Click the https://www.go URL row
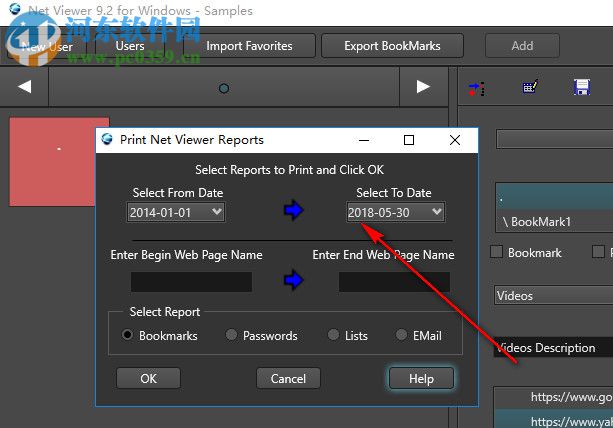This screenshot has width=613, height=428. coord(554,398)
